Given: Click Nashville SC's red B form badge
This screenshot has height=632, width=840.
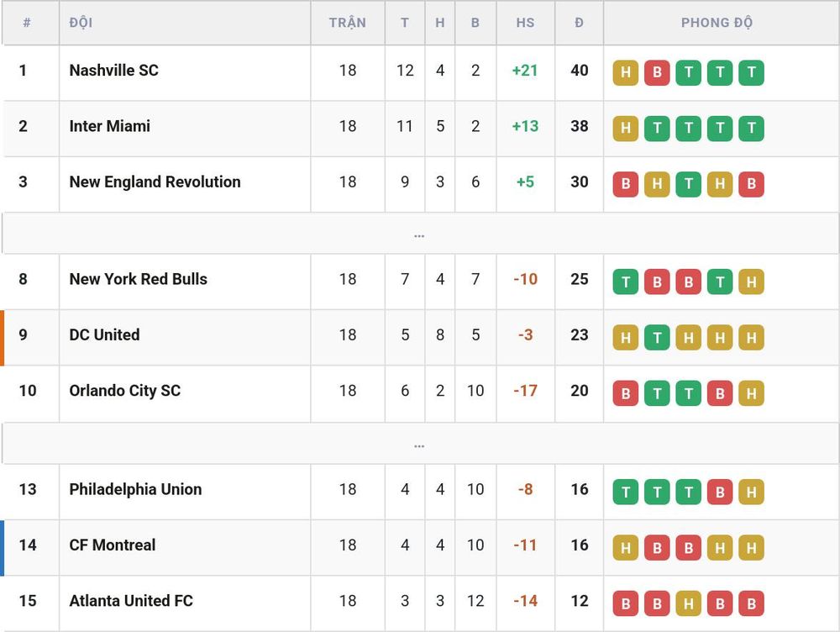Looking at the screenshot, I should pyautogui.click(x=657, y=73).
